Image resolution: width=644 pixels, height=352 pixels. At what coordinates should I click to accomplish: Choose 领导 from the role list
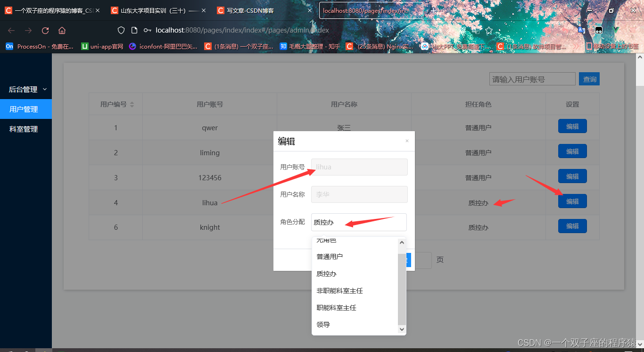pos(355,325)
